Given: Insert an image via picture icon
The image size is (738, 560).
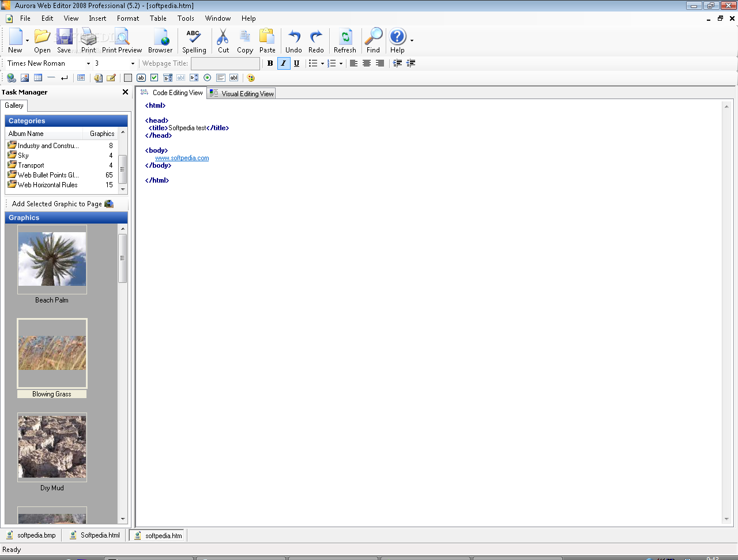Looking at the screenshot, I should click(x=25, y=78).
